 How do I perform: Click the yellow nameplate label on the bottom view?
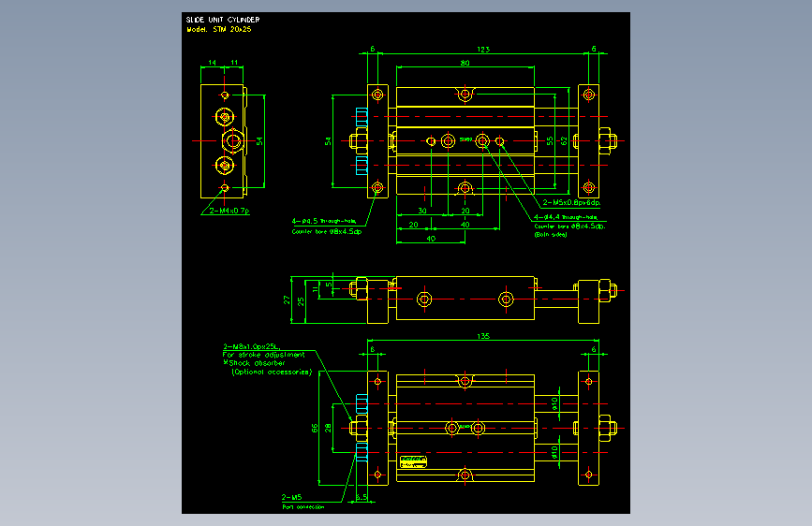[x=413, y=461]
